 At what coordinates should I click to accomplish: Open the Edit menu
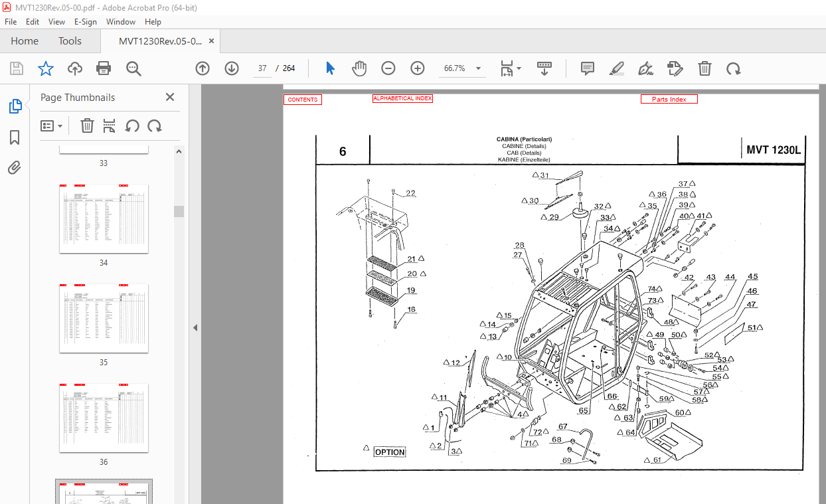point(33,22)
